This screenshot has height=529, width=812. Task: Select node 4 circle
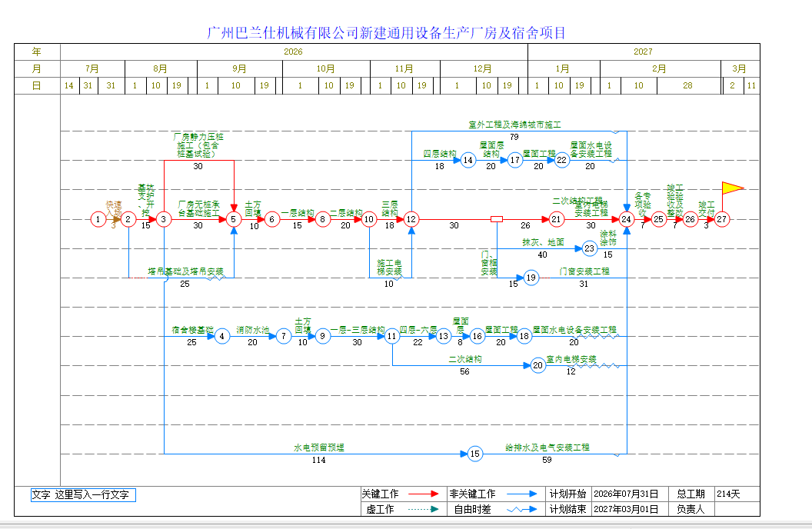pos(222,337)
